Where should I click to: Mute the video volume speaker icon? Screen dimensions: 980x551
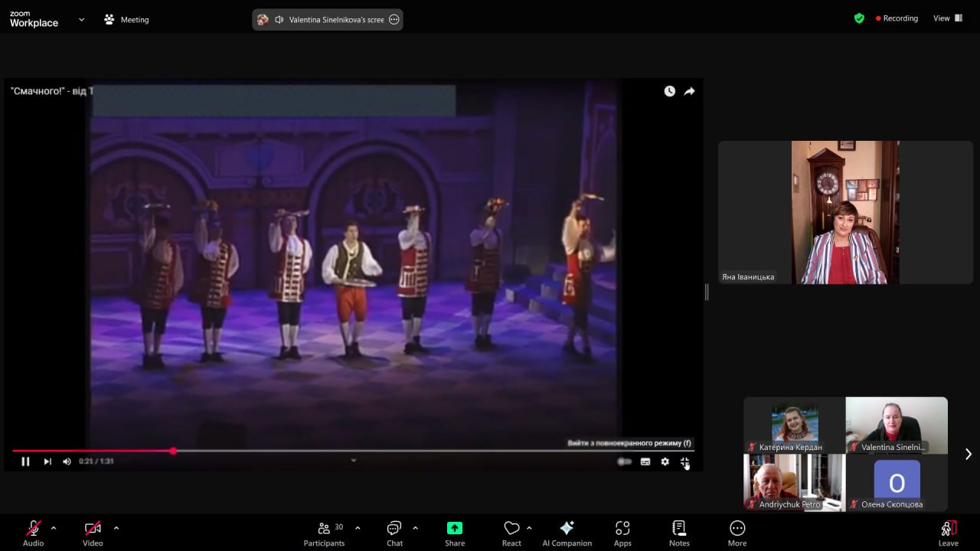click(67, 461)
